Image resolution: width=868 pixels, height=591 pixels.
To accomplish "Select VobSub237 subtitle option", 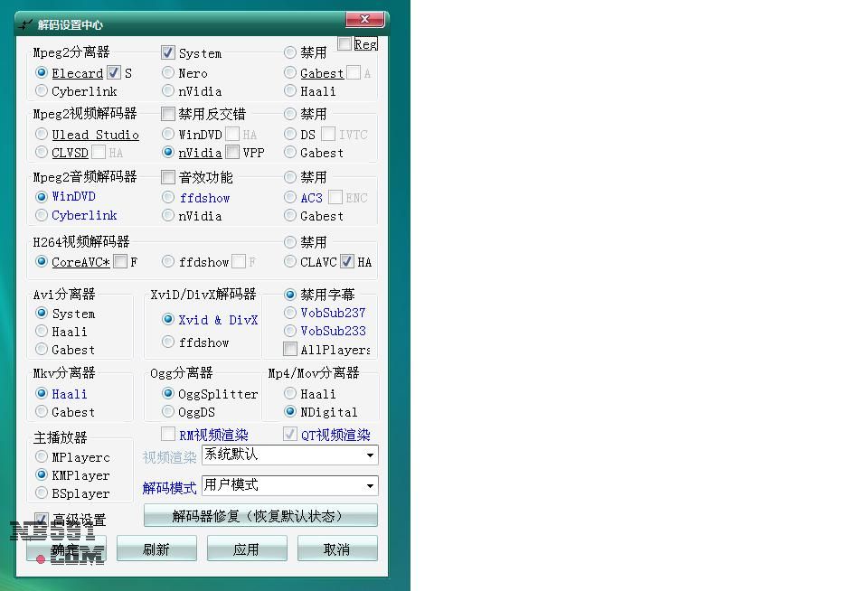I will pos(290,313).
